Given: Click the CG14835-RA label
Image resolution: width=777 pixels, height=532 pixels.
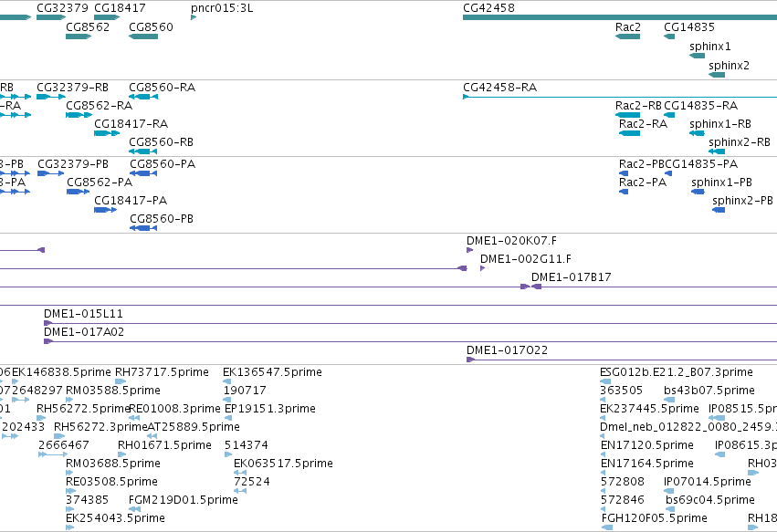Looking at the screenshot, I should tap(700, 106).
